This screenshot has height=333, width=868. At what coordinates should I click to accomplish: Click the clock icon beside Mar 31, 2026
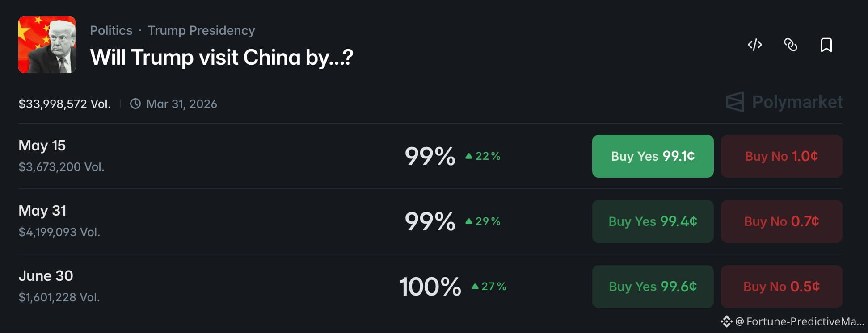pyautogui.click(x=135, y=104)
